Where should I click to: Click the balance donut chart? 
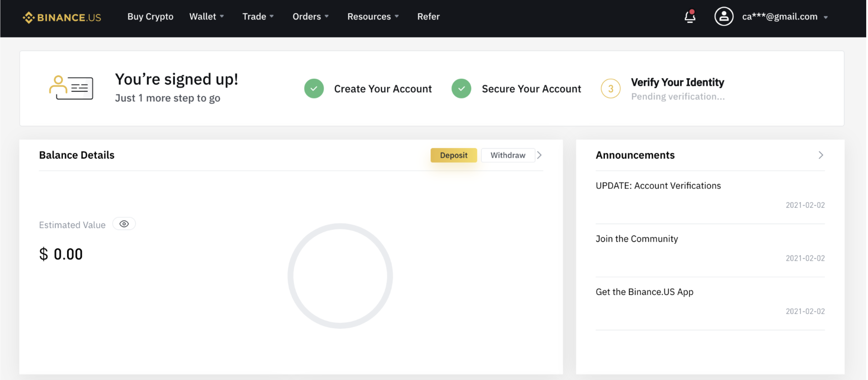pos(340,276)
